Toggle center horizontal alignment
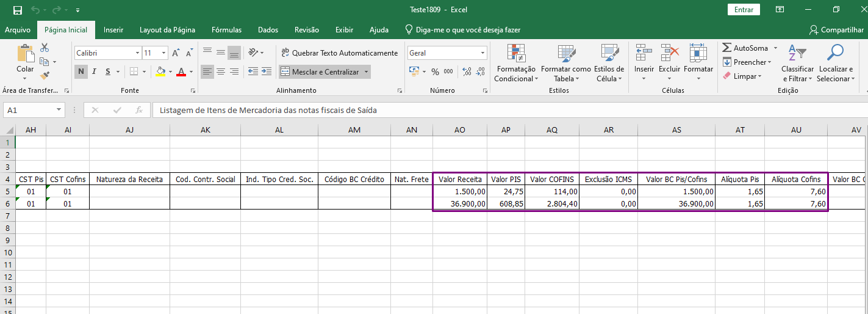868x314 pixels. 220,72
